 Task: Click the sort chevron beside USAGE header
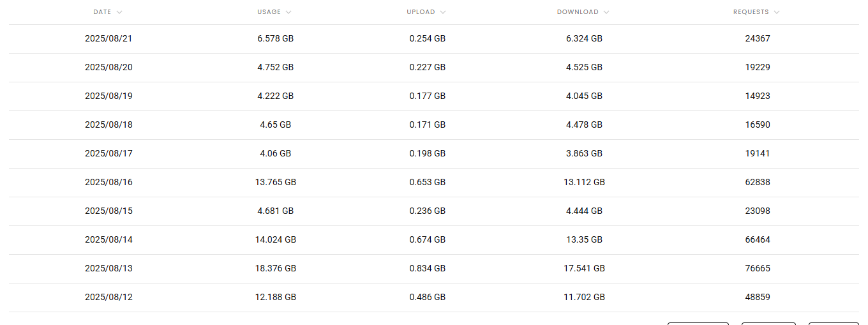[x=288, y=12]
